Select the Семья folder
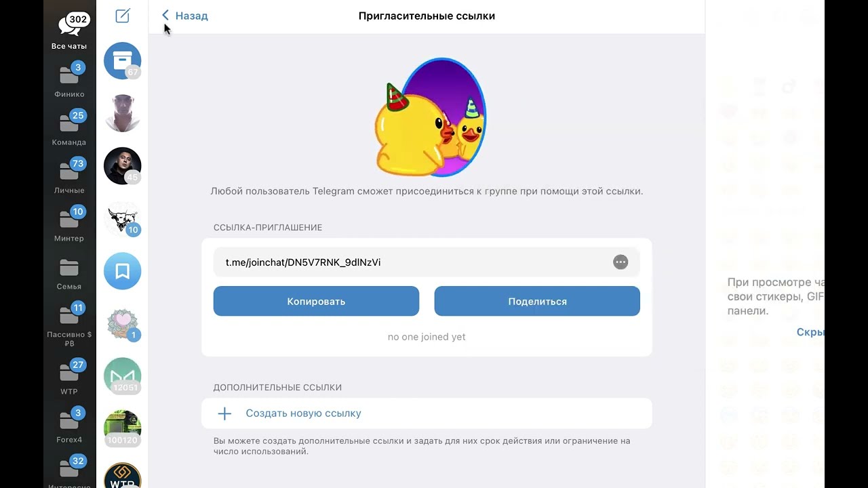This screenshot has height=488, width=868. pos(69,272)
